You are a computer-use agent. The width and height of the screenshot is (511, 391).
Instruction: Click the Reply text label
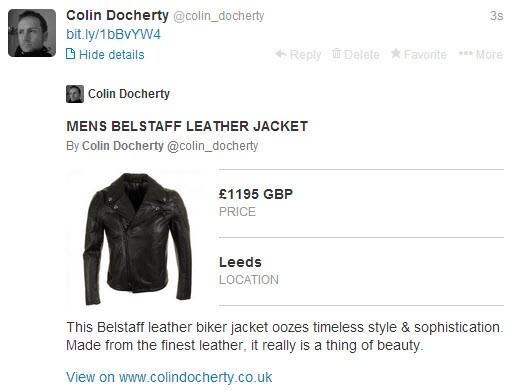point(305,55)
